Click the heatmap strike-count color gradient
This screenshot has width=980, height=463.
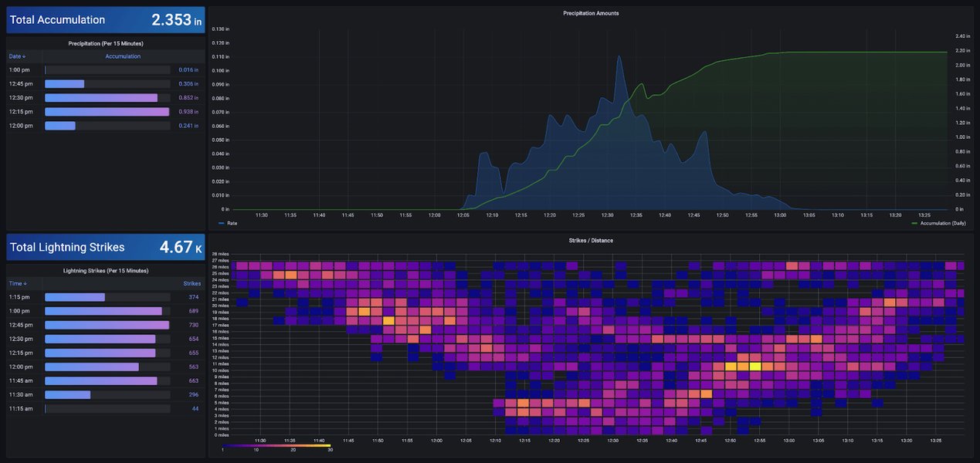click(x=276, y=445)
